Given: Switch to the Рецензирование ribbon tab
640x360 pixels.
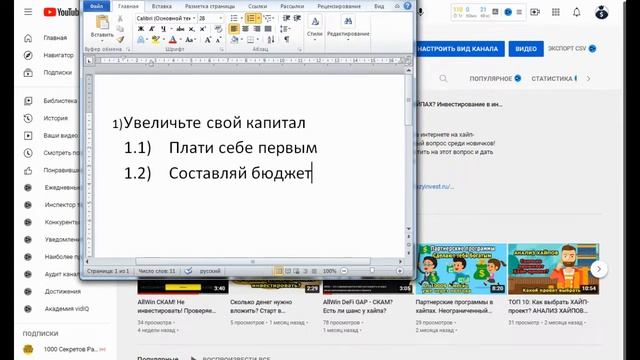Looking at the screenshot, I should (339, 6).
